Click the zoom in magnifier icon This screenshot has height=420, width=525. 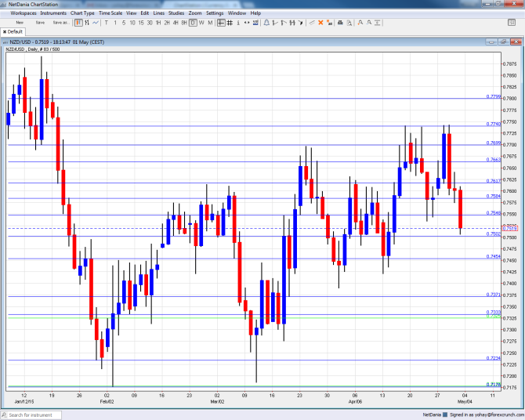[x=360, y=23]
